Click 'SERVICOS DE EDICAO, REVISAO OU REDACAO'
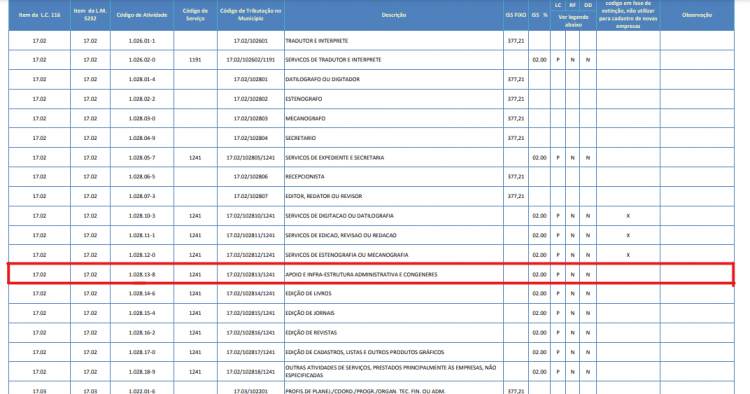Image resolution: width=750 pixels, height=394 pixels. coord(341,236)
